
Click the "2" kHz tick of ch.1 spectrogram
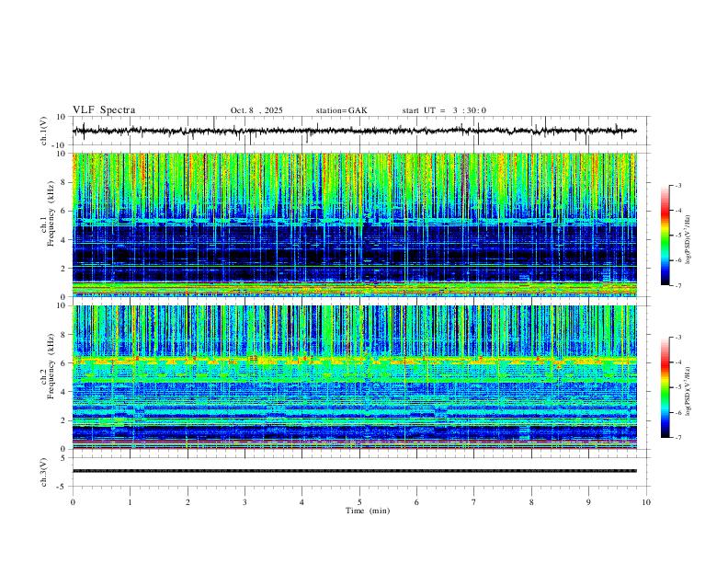tap(64, 268)
